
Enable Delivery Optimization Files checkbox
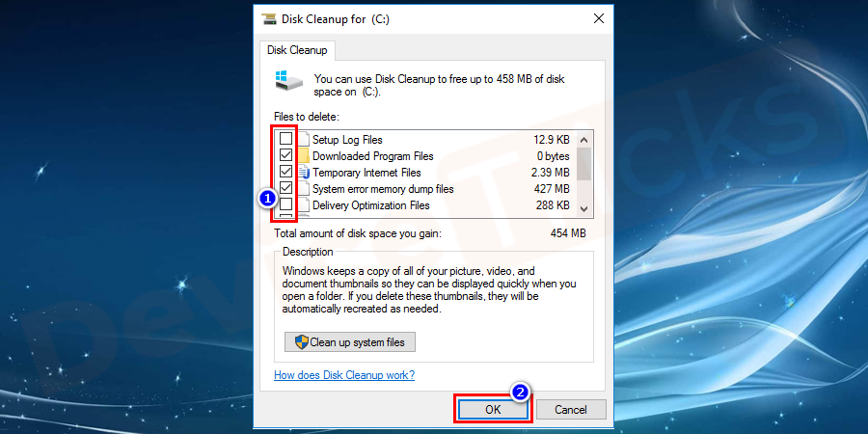tap(286, 204)
